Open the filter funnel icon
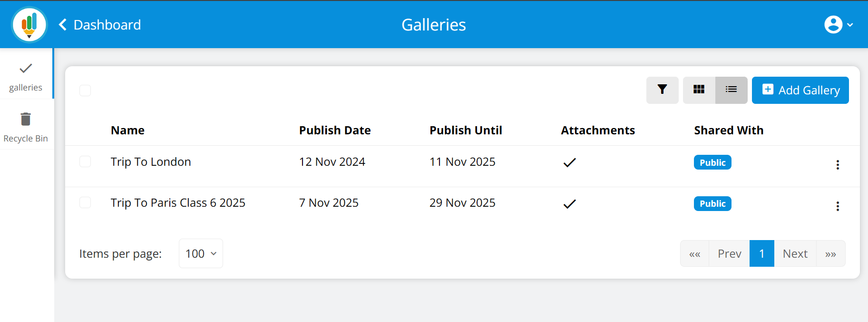The image size is (868, 322). coord(662,90)
